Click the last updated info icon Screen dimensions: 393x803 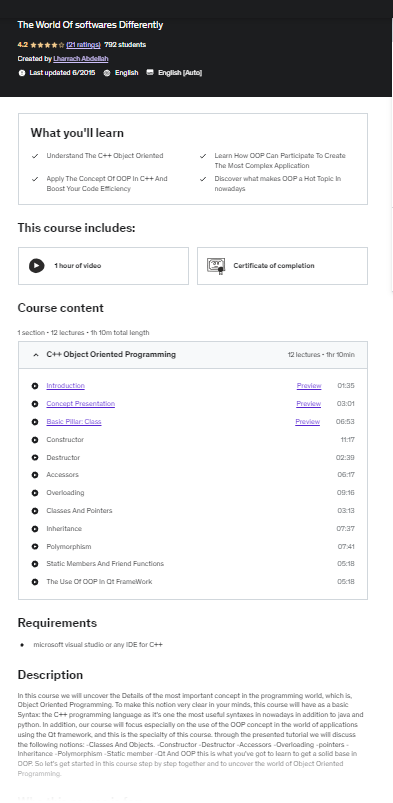point(22,73)
